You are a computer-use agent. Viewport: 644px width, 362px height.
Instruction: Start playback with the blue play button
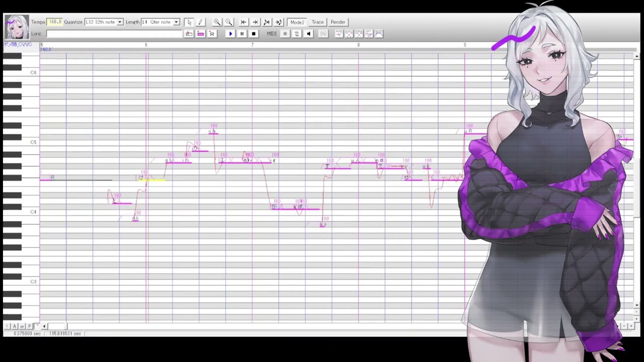[x=230, y=34]
